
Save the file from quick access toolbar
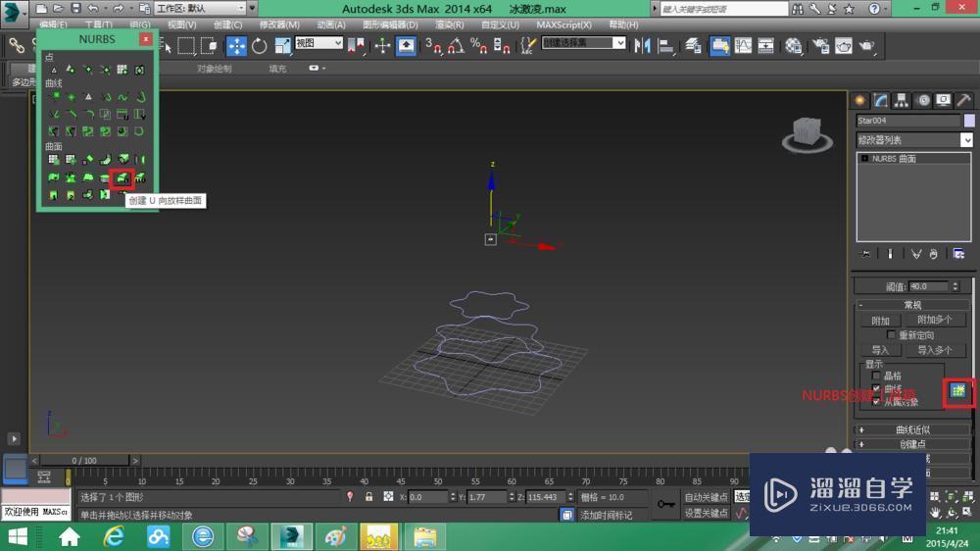(x=75, y=8)
